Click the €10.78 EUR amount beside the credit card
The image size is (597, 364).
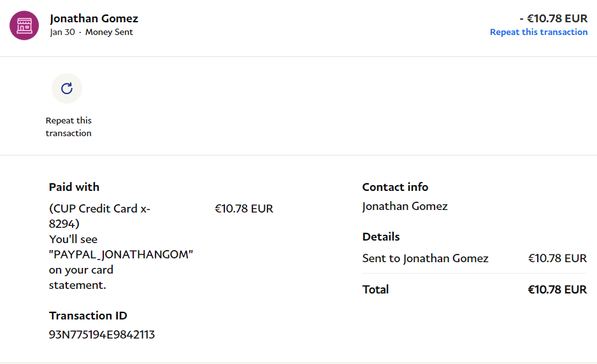point(243,209)
